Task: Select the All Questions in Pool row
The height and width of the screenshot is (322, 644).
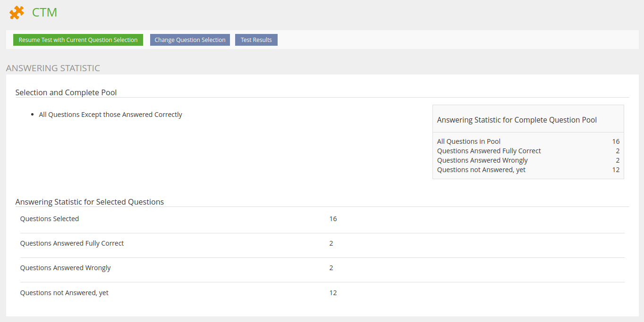Action: pyautogui.click(x=469, y=141)
